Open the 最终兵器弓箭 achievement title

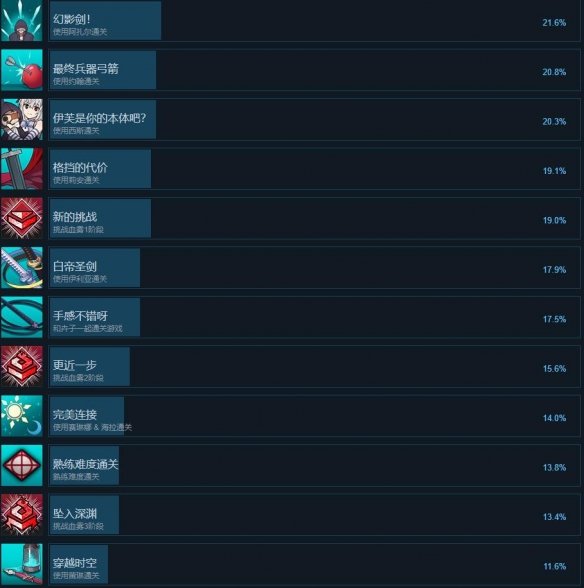coord(86,69)
